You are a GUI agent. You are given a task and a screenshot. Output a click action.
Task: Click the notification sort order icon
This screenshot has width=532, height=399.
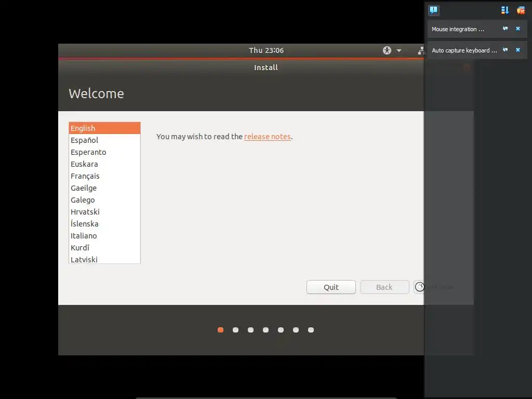(x=505, y=10)
